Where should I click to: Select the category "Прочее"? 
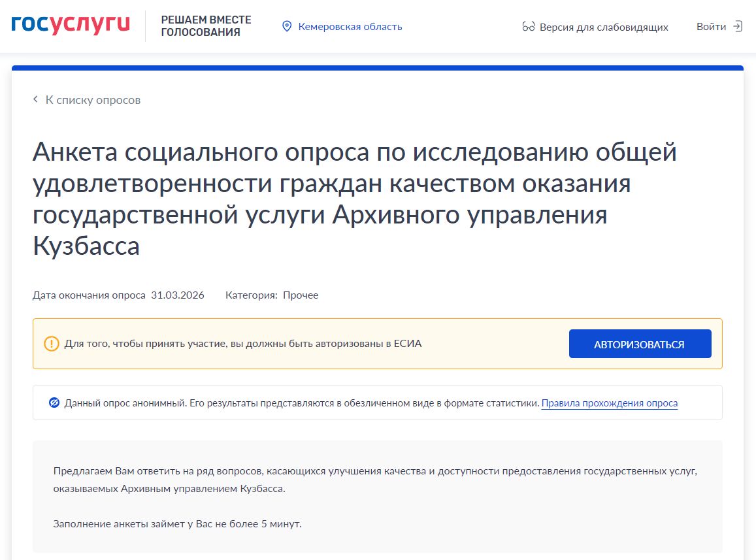tap(299, 295)
